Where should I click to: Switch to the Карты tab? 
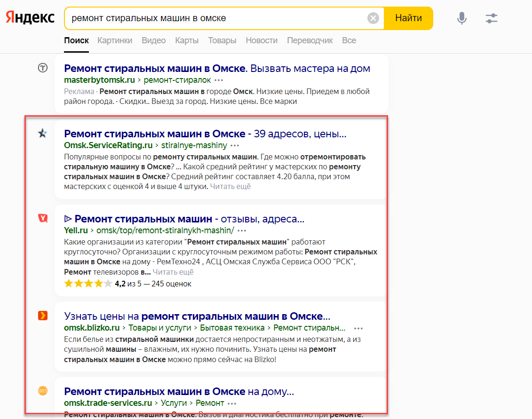coord(187,40)
